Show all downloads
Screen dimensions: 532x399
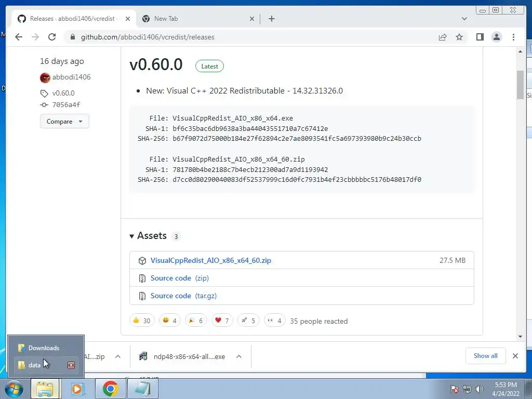point(486,356)
